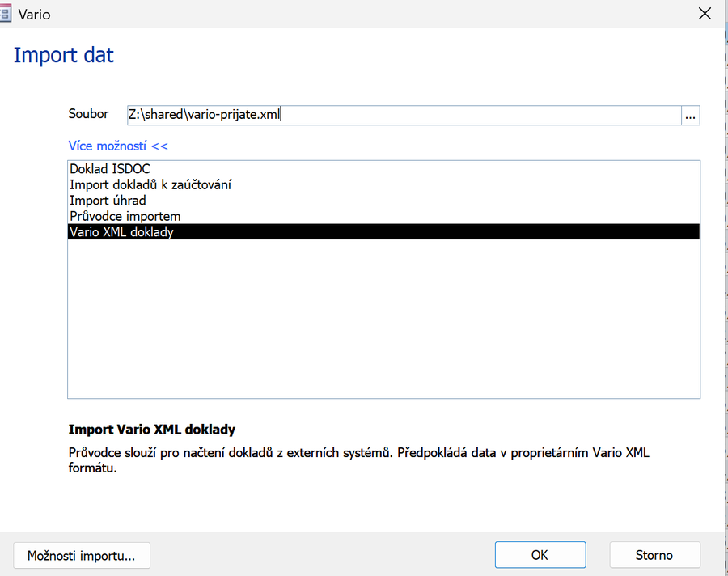Open file browser with the '...' button
Image resolution: width=728 pixels, height=576 pixels.
pyautogui.click(x=691, y=115)
